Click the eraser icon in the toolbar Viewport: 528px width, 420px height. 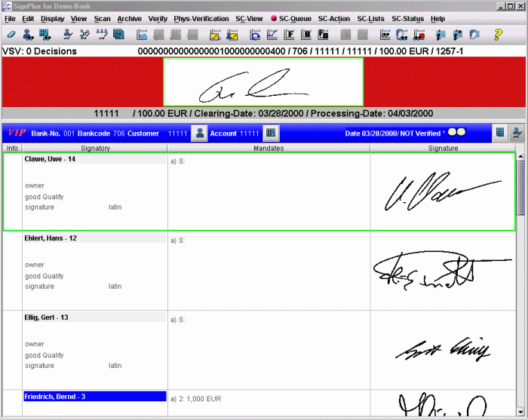pyautogui.click(x=11, y=35)
